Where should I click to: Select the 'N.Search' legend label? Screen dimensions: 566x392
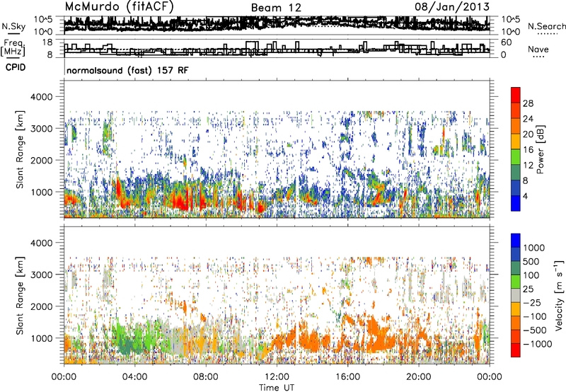pos(546,26)
